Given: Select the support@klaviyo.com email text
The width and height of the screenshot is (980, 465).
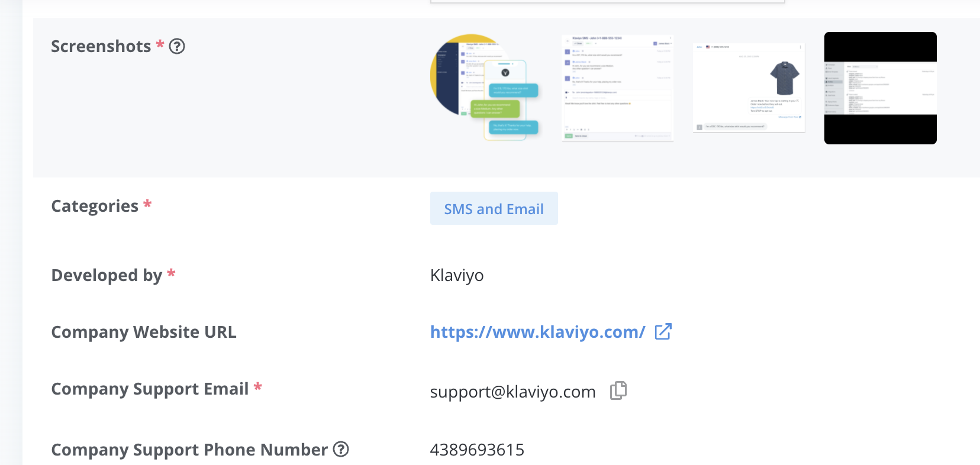Looking at the screenshot, I should pyautogui.click(x=512, y=392).
